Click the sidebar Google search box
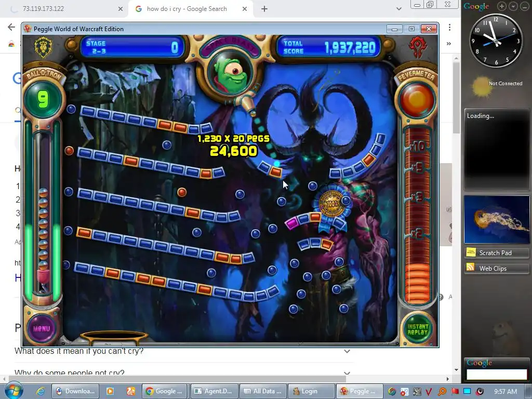This screenshot has width=532, height=399. [497, 375]
